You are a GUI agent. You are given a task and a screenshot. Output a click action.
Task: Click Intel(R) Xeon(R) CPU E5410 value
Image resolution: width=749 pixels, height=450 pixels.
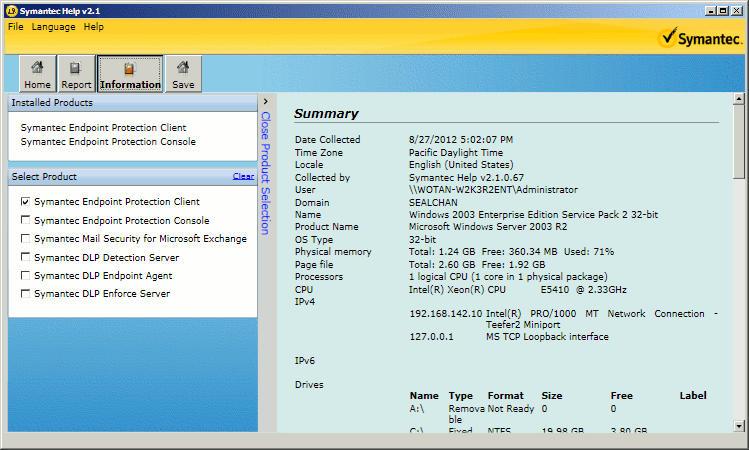point(518,289)
